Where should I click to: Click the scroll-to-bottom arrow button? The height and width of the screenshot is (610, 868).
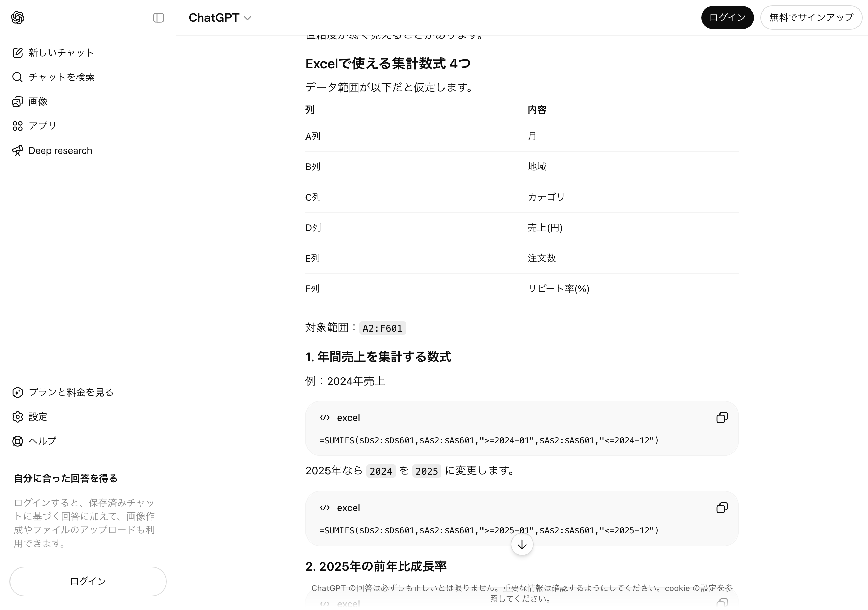(x=522, y=544)
